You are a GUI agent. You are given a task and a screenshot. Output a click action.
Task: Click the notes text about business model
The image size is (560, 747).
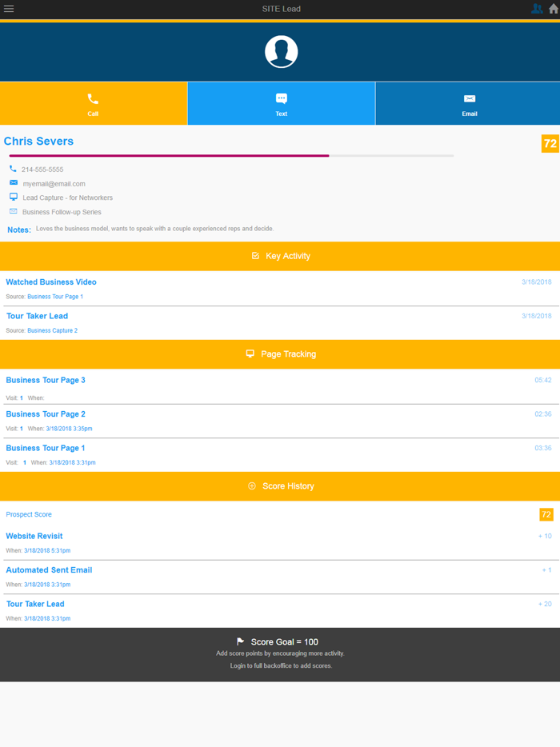point(155,229)
